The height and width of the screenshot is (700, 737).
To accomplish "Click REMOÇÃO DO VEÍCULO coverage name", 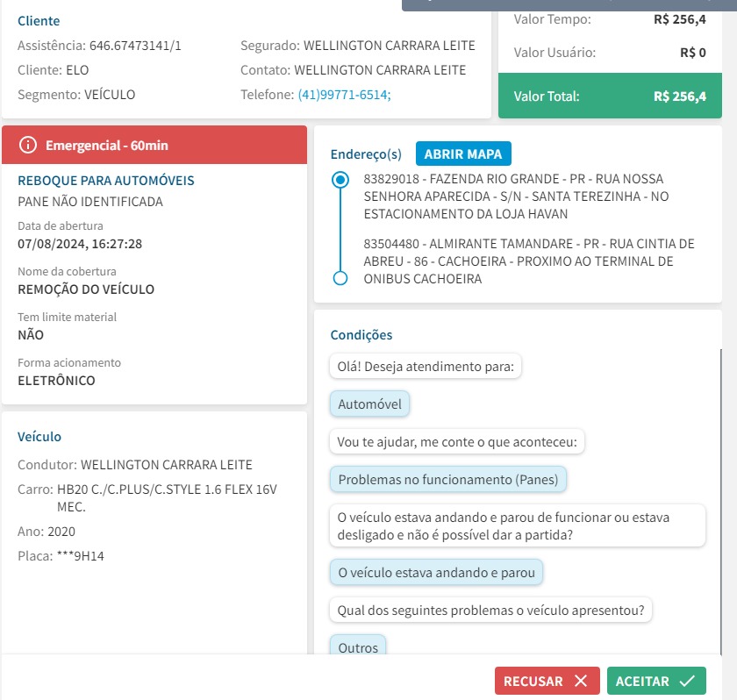I will (86, 289).
